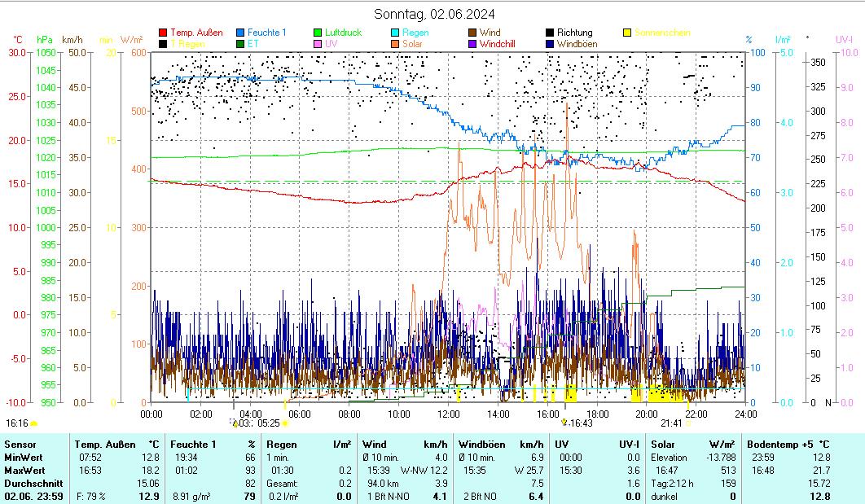Click the purple Windchill legend square
Image resolution: width=865 pixels, height=504 pixels.
[x=472, y=44]
